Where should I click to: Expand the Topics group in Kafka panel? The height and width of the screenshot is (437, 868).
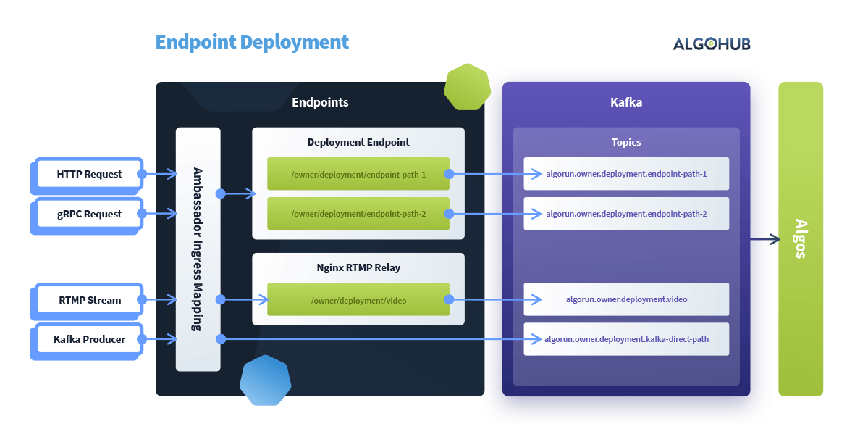click(625, 142)
